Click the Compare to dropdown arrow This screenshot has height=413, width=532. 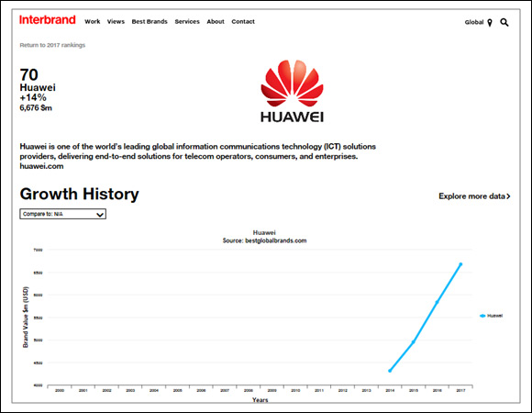(100, 215)
